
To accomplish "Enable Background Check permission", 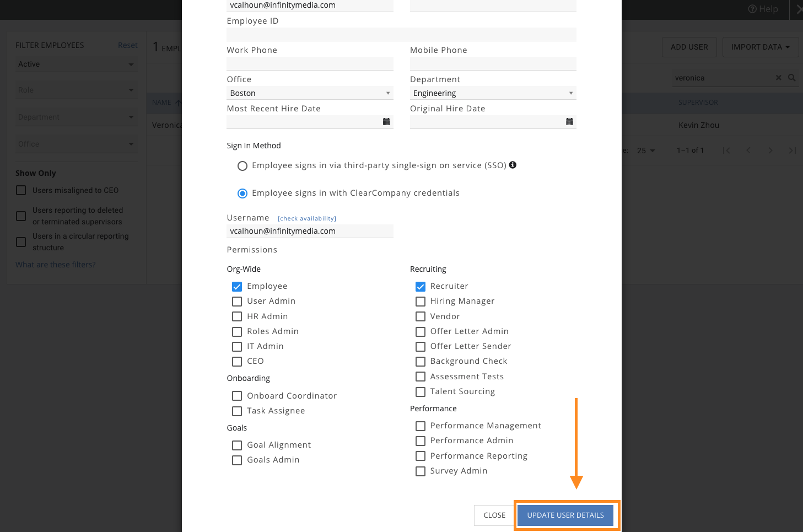I will pyautogui.click(x=421, y=362).
